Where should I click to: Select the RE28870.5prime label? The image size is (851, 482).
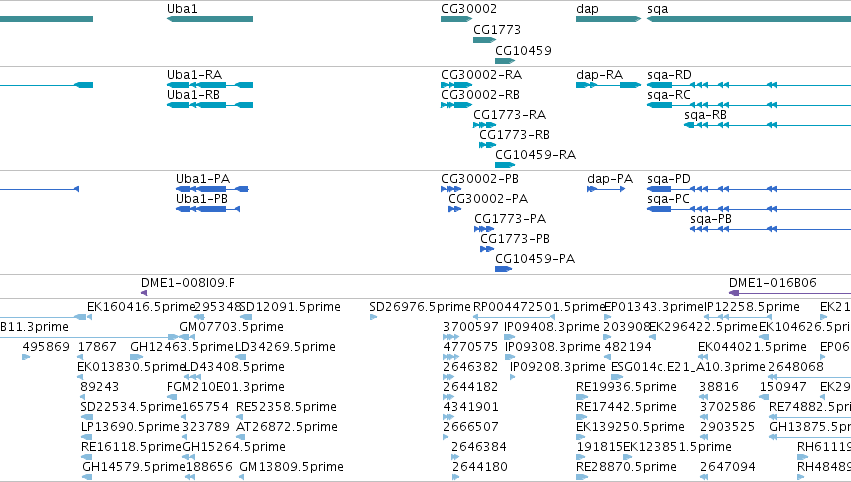point(626,467)
